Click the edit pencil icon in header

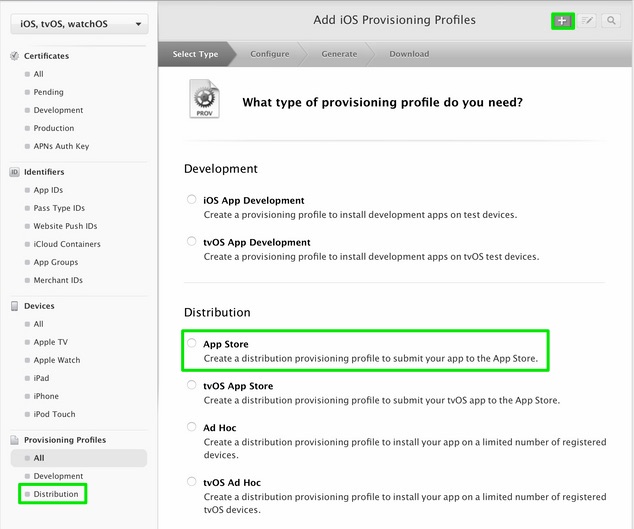click(x=587, y=21)
